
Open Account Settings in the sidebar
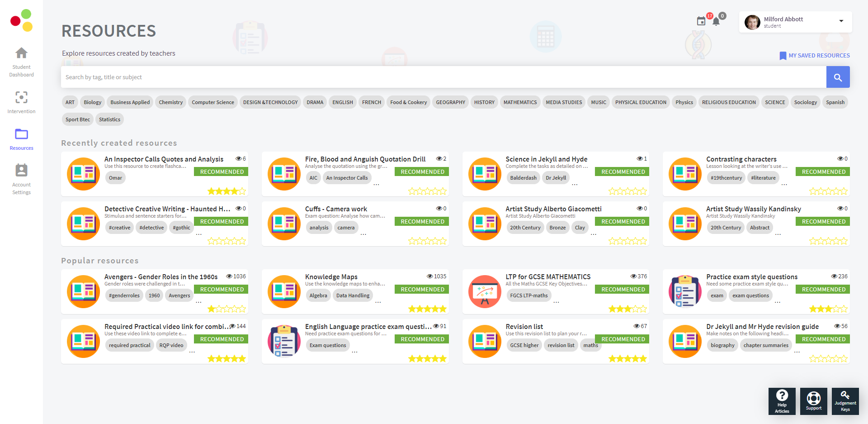21,171
